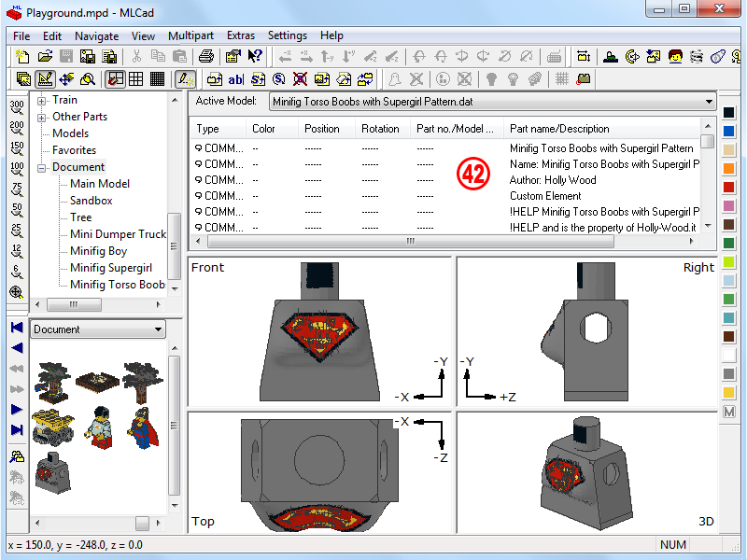This screenshot has height=560, width=747.
Task: Click the import picture icon
Action: [654, 56]
